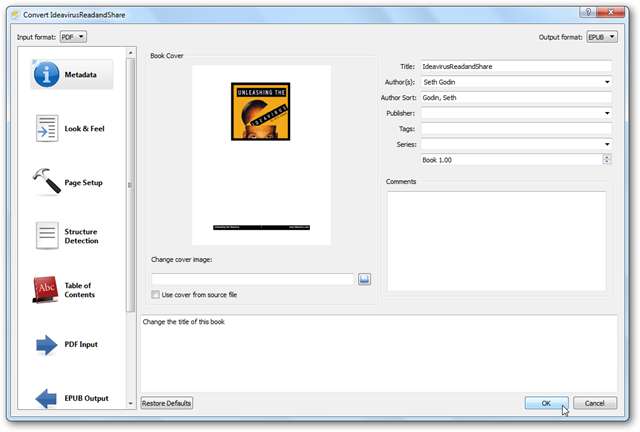Open the Output format EPUB dropdown
Image resolution: width=640 pixels, height=432 pixels.
tap(602, 37)
